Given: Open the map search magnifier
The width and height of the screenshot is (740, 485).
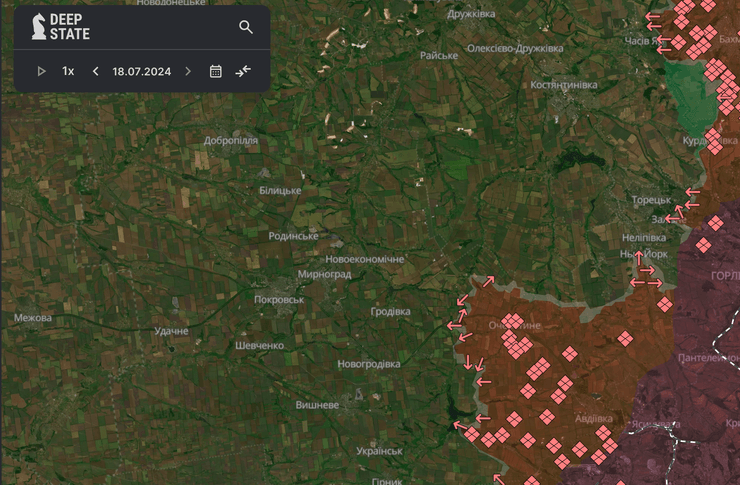Looking at the screenshot, I should (246, 27).
